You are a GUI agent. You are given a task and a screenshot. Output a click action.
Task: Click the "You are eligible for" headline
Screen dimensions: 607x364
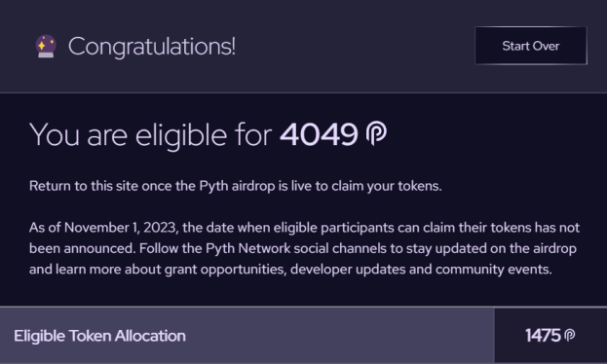pyautogui.click(x=150, y=135)
